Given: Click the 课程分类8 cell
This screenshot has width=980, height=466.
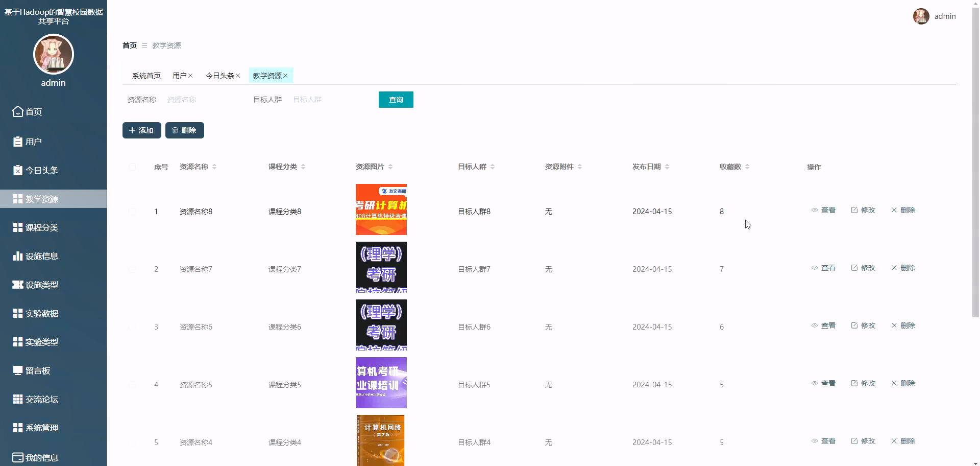Looking at the screenshot, I should tap(285, 212).
